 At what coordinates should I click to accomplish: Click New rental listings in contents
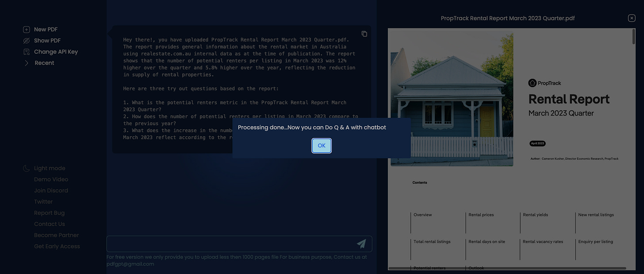pos(596,215)
